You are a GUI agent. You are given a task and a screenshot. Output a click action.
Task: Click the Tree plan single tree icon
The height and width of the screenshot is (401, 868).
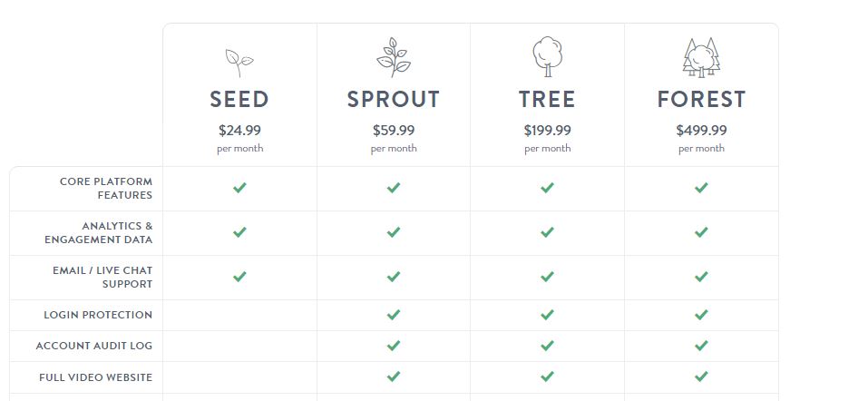tap(548, 56)
